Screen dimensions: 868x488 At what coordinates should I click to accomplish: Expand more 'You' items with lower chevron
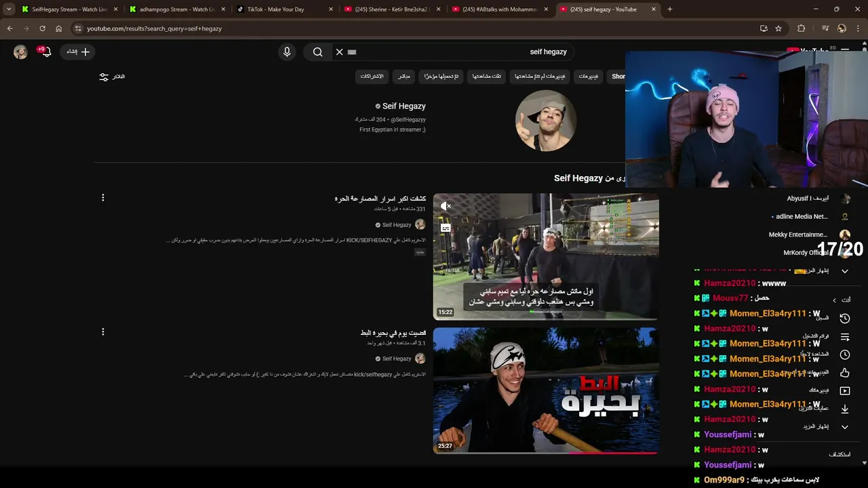coord(845,427)
